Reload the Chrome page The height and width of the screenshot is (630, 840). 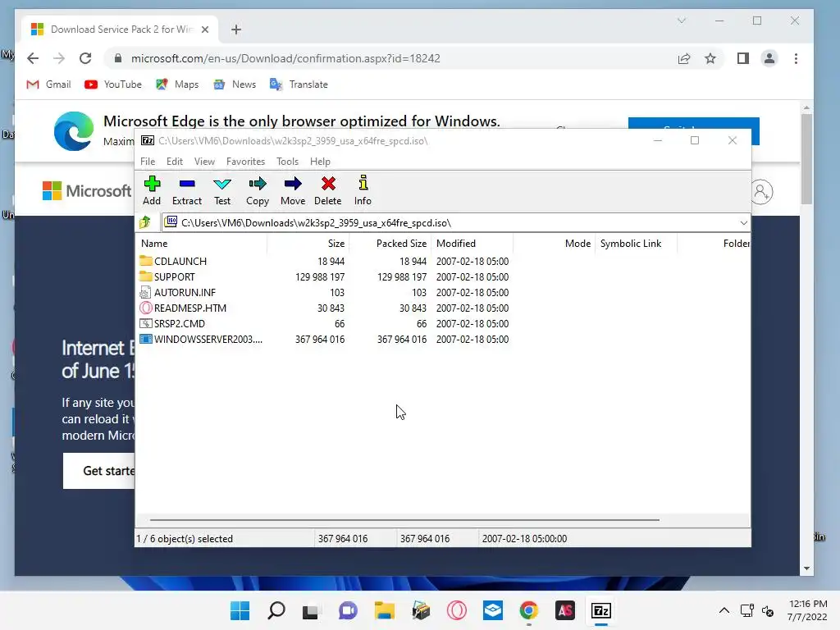(85, 58)
